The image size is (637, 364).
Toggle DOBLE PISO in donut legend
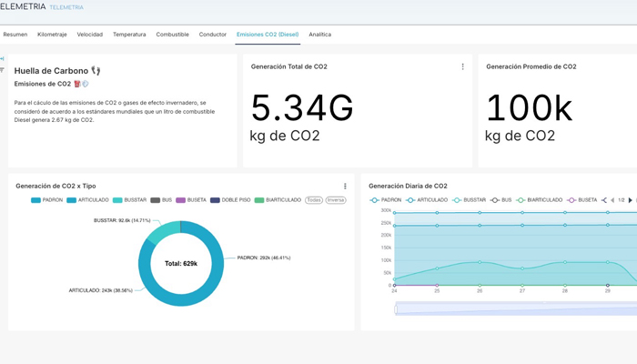(230, 200)
